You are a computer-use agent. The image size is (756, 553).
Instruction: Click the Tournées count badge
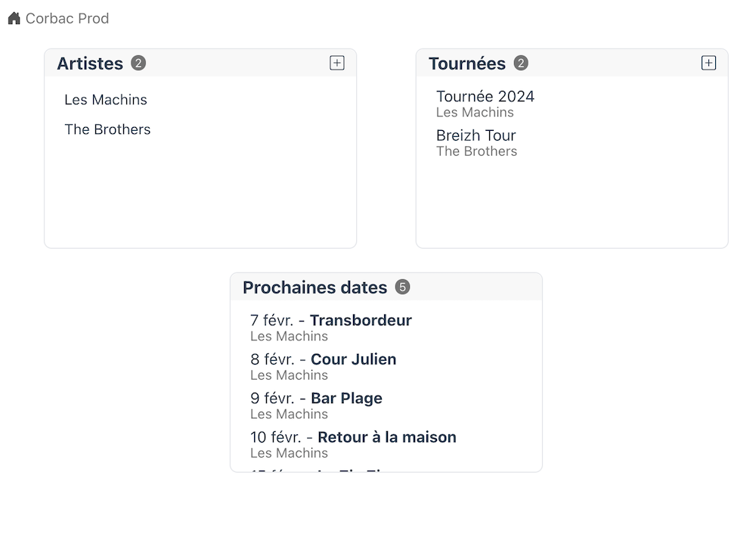tap(521, 64)
